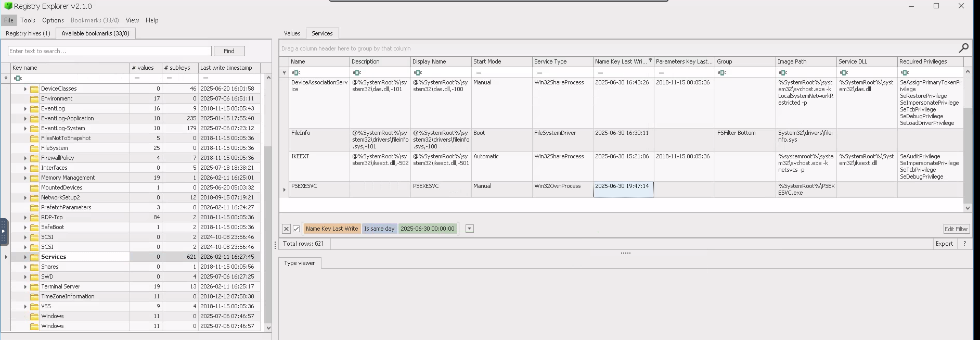Click the folder icon of Memory Management key
980x340 pixels.
tap(34, 178)
